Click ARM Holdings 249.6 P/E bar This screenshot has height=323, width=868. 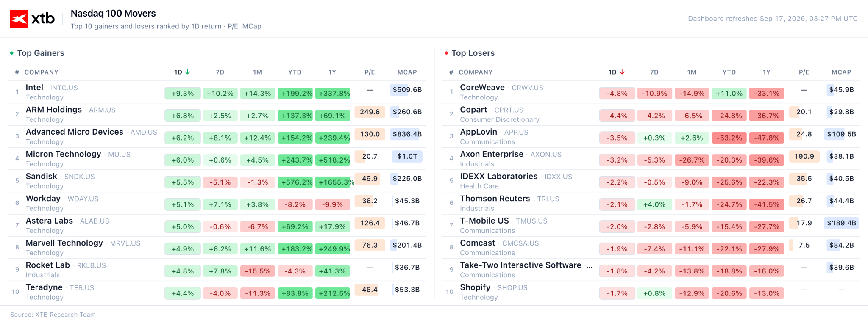click(370, 112)
